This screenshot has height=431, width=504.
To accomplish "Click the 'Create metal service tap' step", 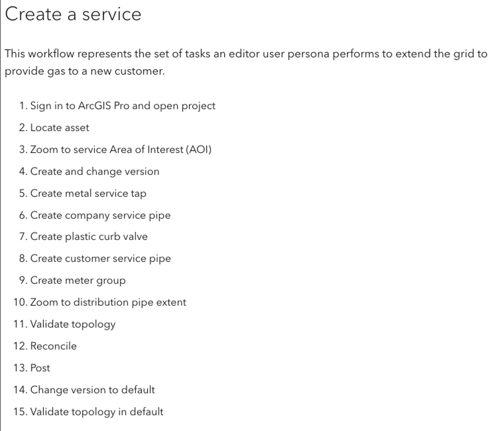I will click(88, 193).
